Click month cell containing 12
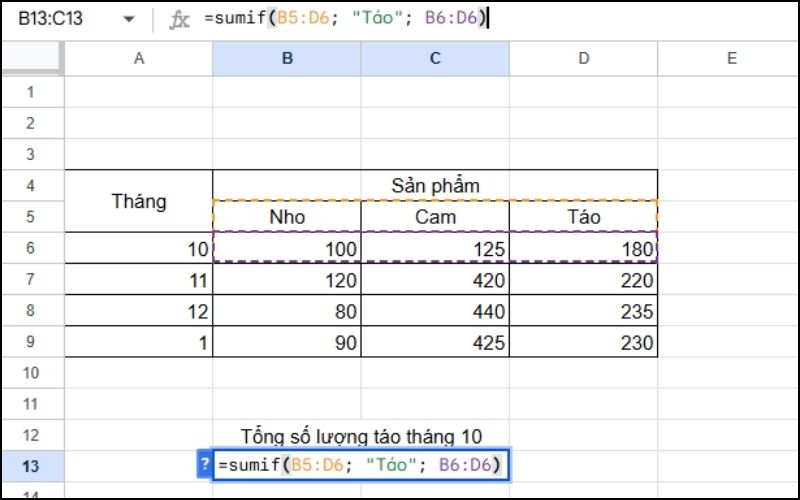 coord(139,311)
